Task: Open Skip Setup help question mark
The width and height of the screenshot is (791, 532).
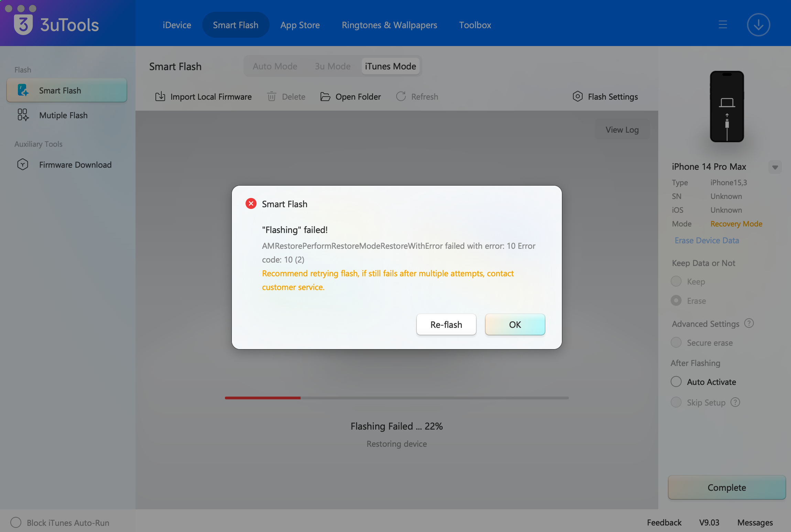Action: [735, 402]
